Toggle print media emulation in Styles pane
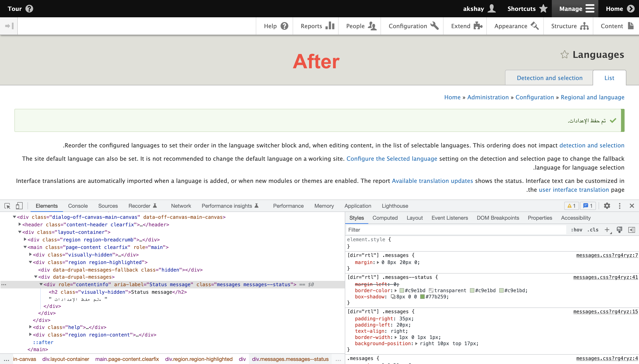 tap(620, 229)
